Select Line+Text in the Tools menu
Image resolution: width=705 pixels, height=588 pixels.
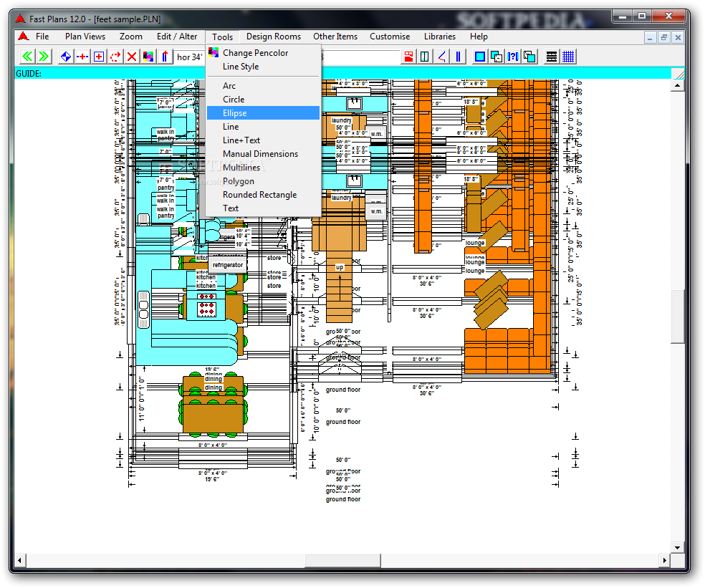(x=264, y=140)
